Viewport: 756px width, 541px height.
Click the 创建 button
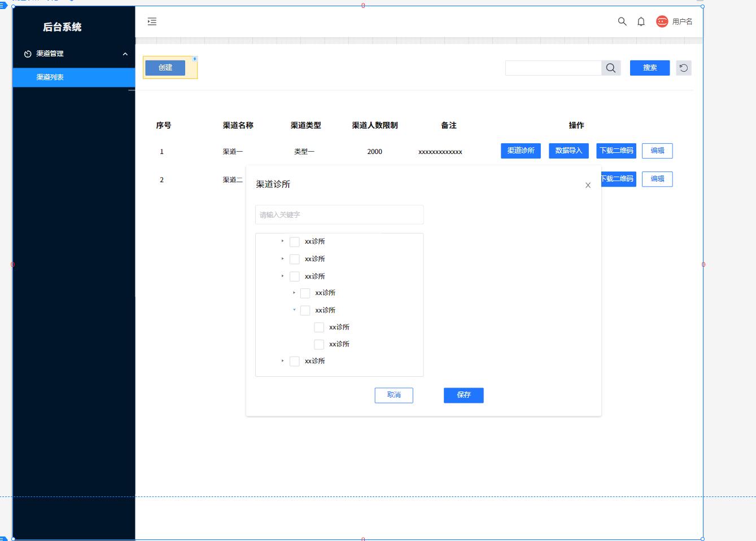coord(165,68)
